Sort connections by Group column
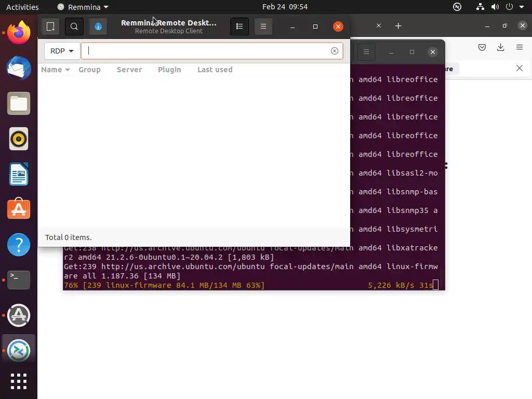The image size is (532, 399). 89,70
